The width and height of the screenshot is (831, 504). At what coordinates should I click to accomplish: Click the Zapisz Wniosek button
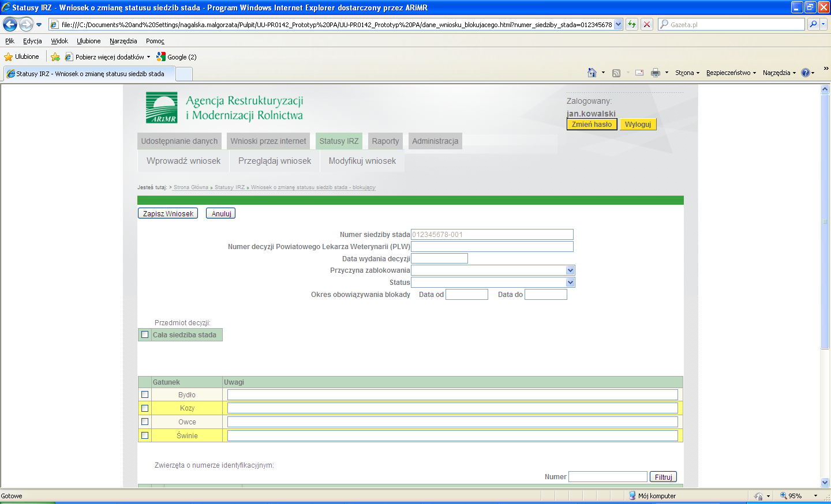pos(168,213)
